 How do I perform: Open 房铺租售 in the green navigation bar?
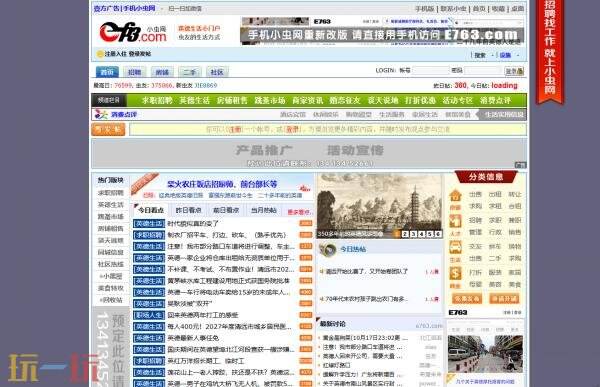click(x=232, y=101)
